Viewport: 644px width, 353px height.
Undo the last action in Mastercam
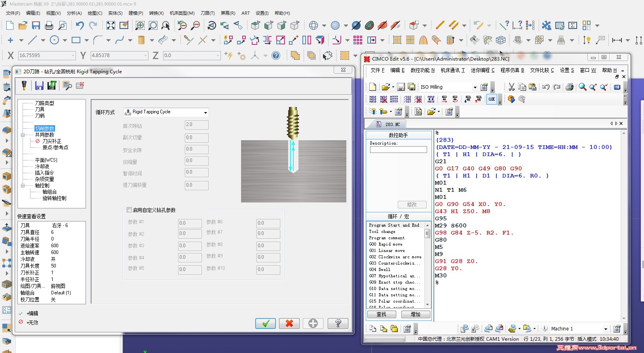[x=80, y=26]
